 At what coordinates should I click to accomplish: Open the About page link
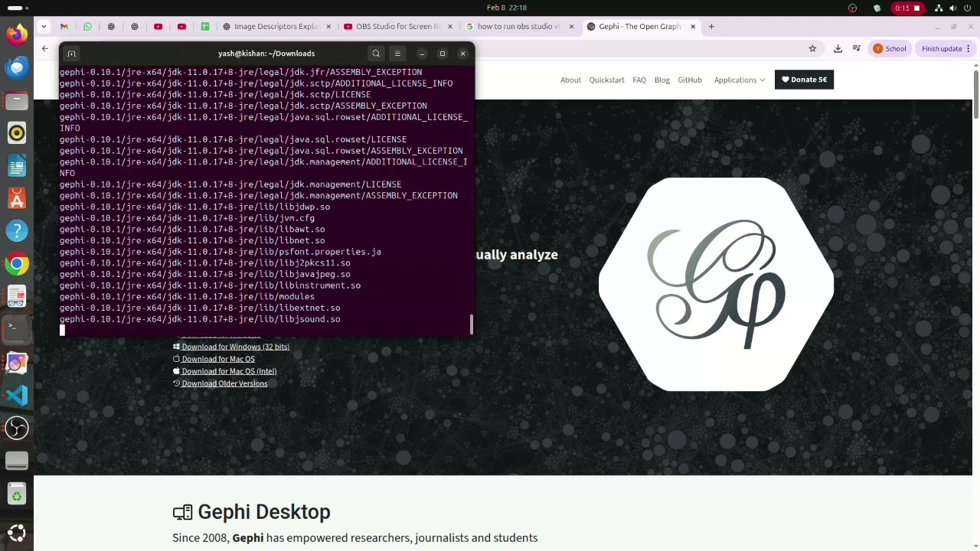point(570,80)
